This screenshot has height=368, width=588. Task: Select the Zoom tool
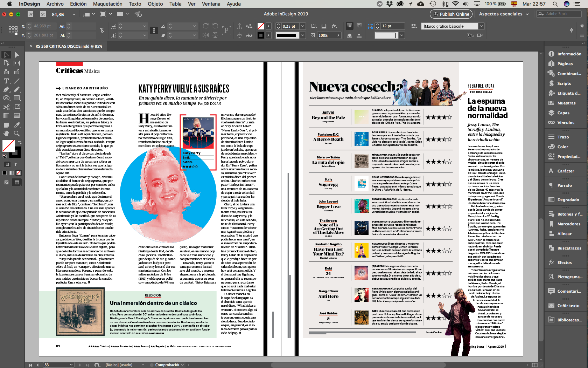point(17,134)
